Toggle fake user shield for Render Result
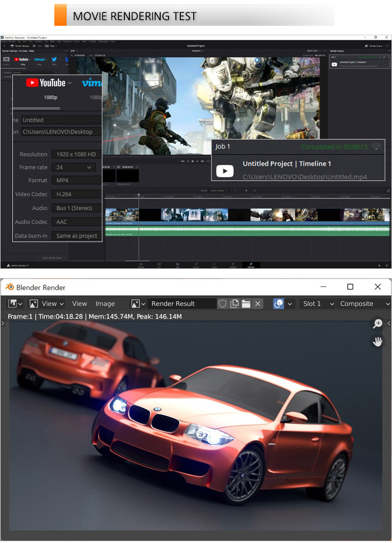This screenshot has width=392, height=543. click(x=222, y=304)
